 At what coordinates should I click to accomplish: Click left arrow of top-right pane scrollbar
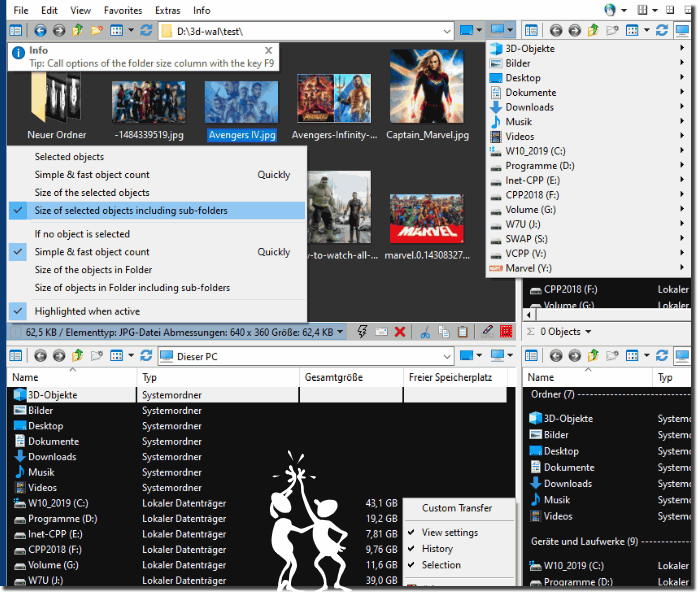click(x=529, y=315)
